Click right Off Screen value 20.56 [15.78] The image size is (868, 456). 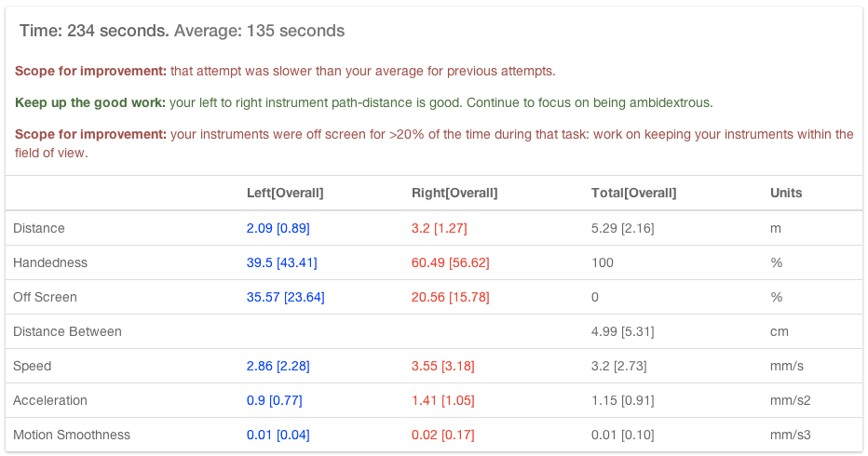point(451,297)
